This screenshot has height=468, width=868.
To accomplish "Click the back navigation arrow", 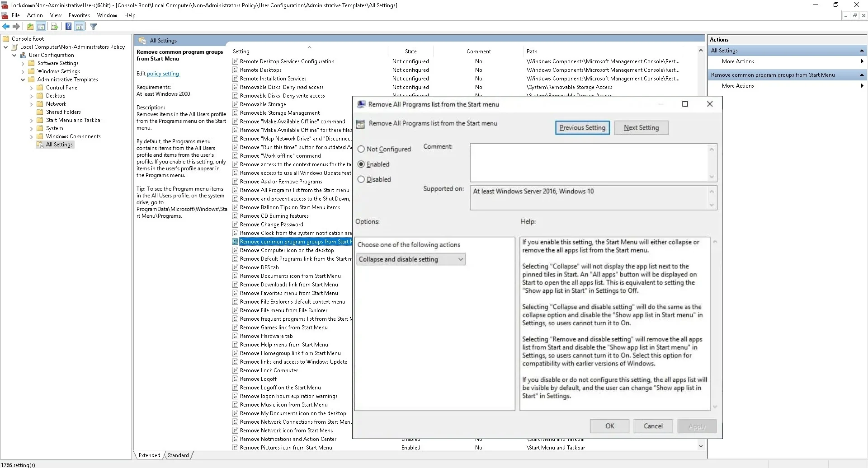I will (6, 26).
